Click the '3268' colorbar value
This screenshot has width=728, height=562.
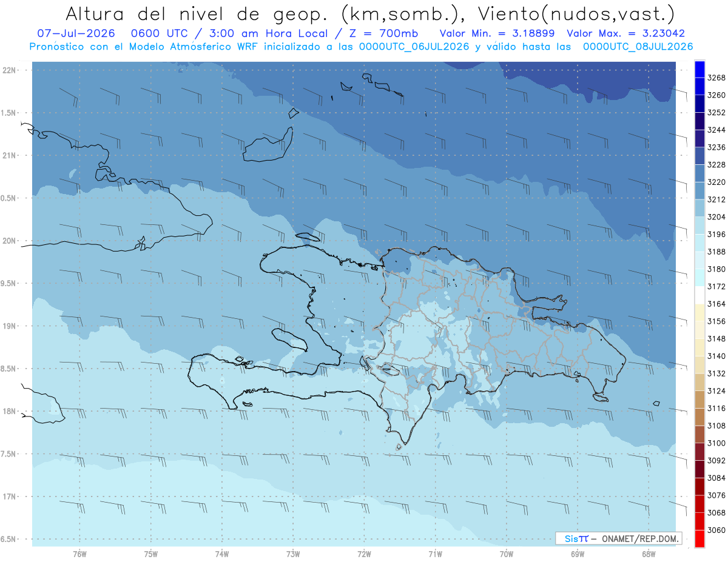click(x=716, y=78)
